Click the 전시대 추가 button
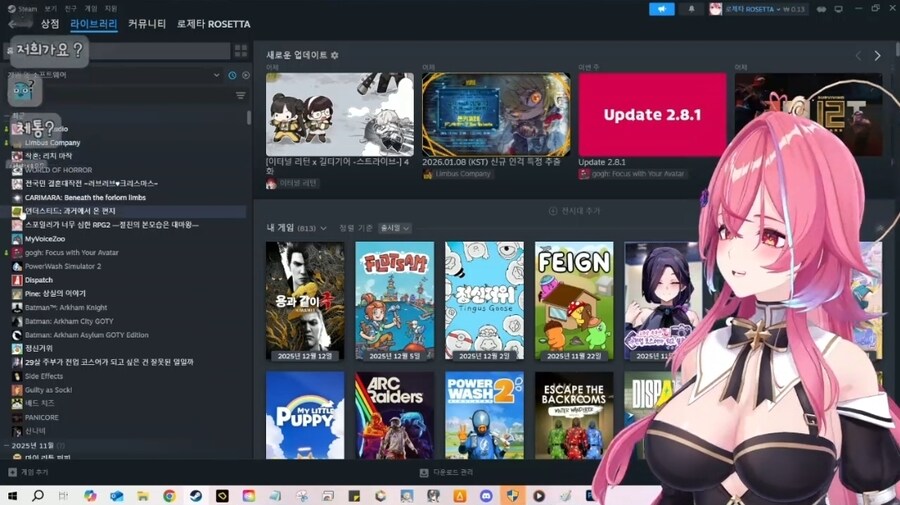This screenshot has height=505, width=900. point(574,211)
